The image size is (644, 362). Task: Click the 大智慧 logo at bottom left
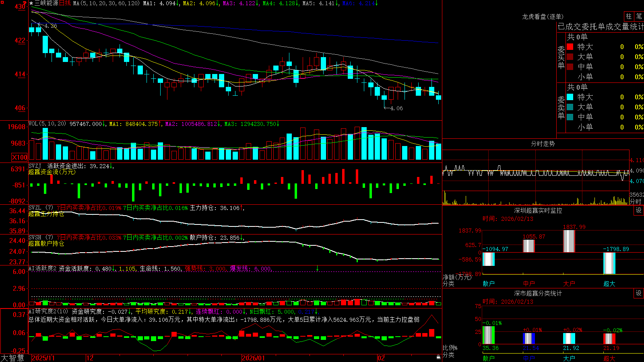12,358
